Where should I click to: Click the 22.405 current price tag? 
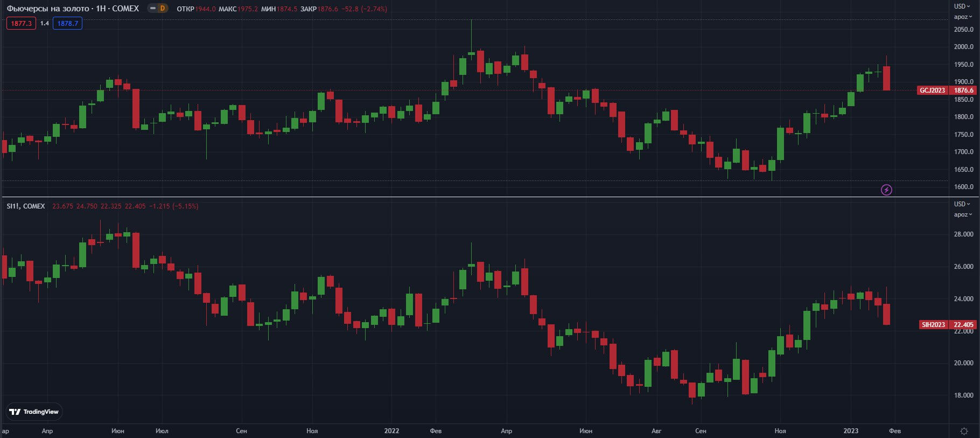(x=964, y=325)
